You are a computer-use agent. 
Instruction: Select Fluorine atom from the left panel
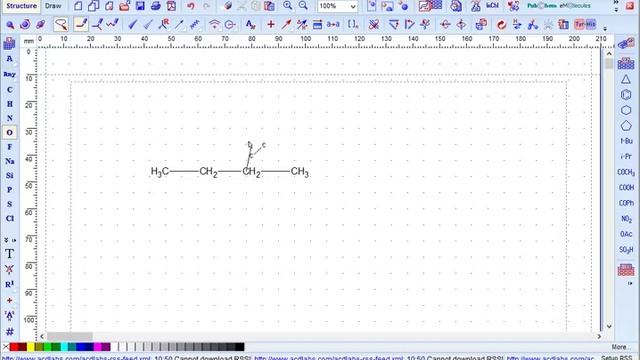(x=9, y=147)
